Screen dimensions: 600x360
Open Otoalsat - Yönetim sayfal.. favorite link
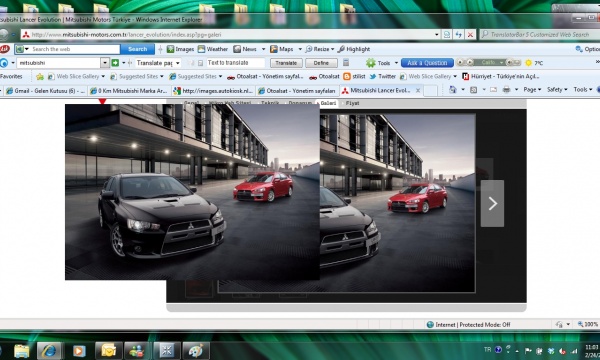point(265,77)
